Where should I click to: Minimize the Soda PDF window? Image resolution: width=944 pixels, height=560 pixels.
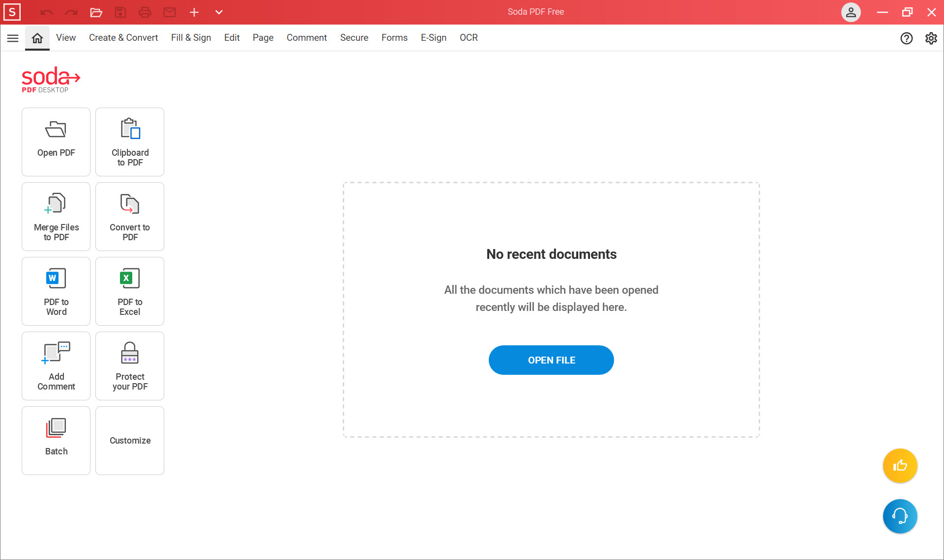(883, 12)
